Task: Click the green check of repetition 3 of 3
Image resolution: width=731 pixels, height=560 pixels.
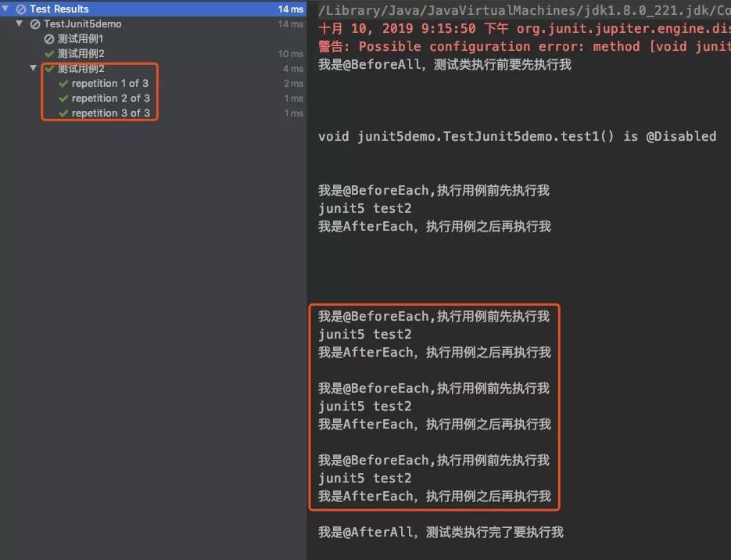Action: tap(63, 113)
